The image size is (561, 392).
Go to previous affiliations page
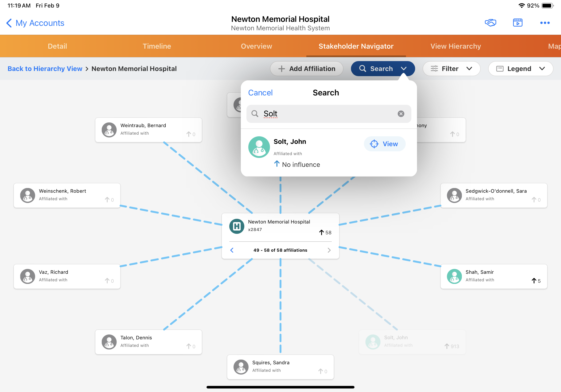[232, 250]
